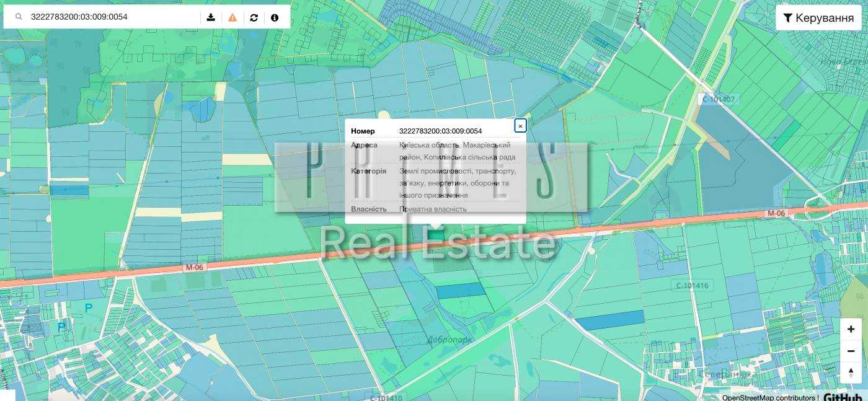Viewport: 868px width, 401px height.
Task: Click the "Добропарк" map label
Action: point(449,340)
